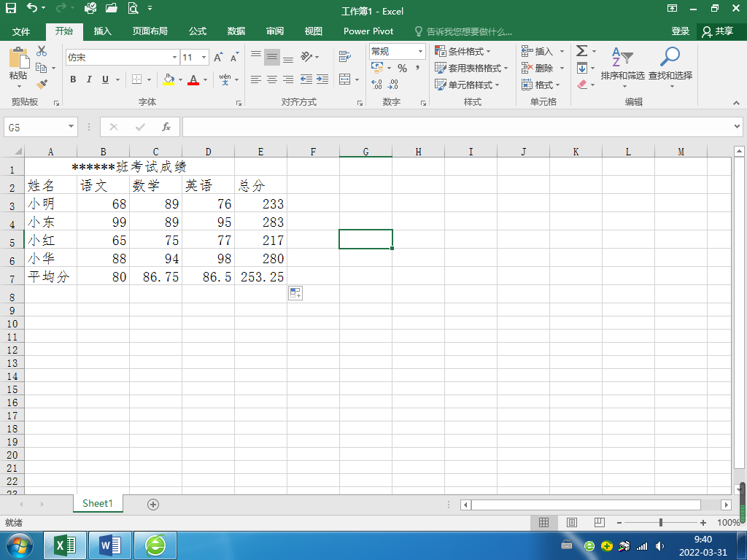Toggle center horizontal alignment

272,79
